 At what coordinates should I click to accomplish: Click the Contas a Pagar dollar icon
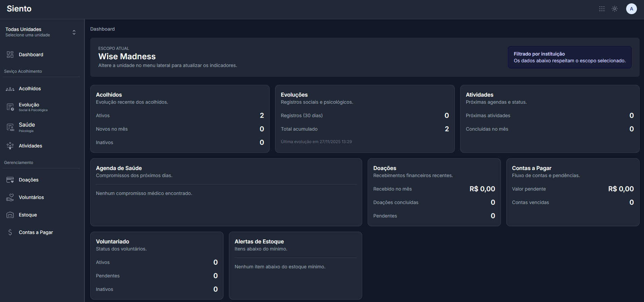(x=10, y=232)
